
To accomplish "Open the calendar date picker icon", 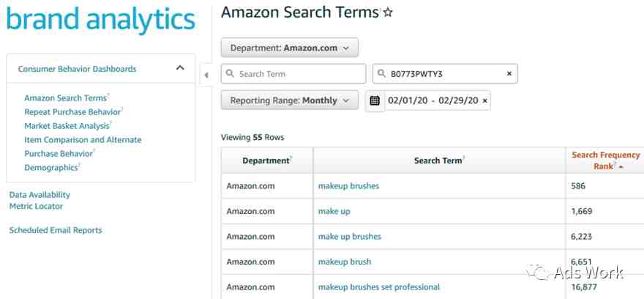I will pos(375,100).
